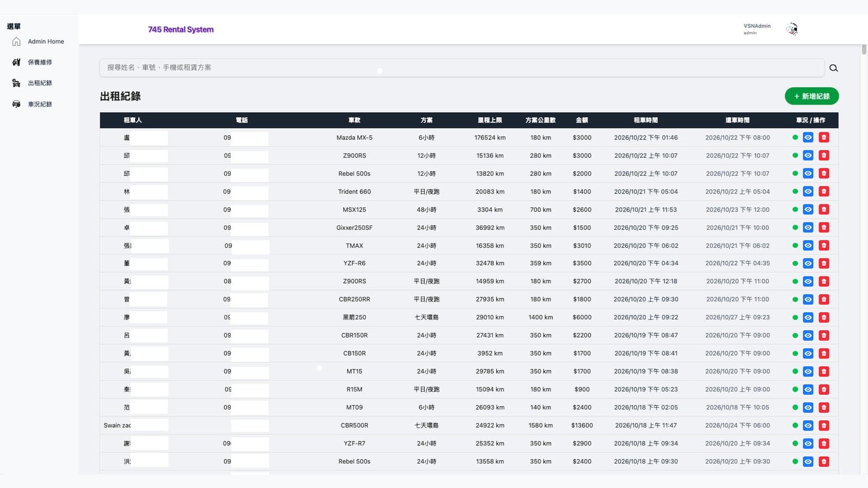
Task: View the Trident 660 record details
Action: 808,191
